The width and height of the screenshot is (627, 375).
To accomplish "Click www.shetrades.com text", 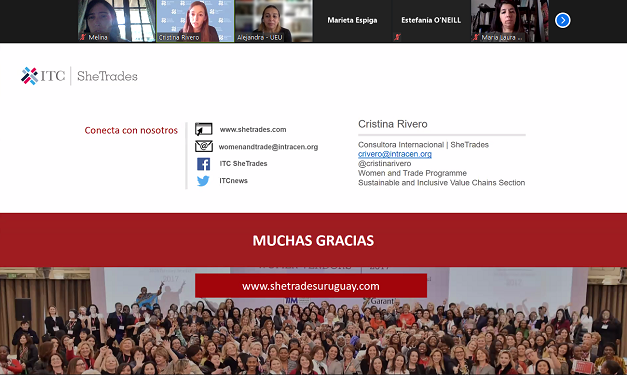I will [253, 130].
